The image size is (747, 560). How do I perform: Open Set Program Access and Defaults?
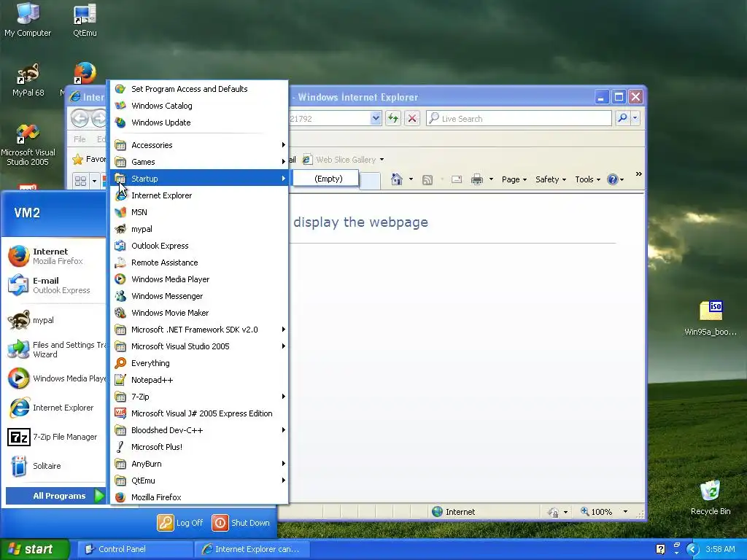[199, 89]
